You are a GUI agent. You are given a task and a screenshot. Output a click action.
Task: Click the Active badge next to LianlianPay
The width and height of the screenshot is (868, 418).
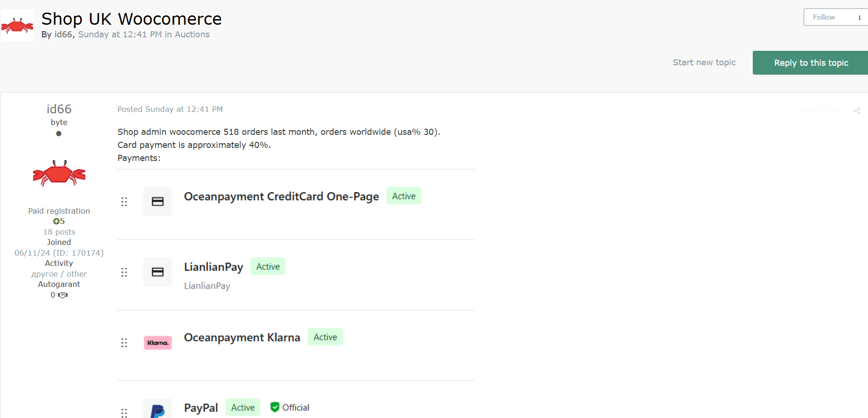pyautogui.click(x=268, y=266)
